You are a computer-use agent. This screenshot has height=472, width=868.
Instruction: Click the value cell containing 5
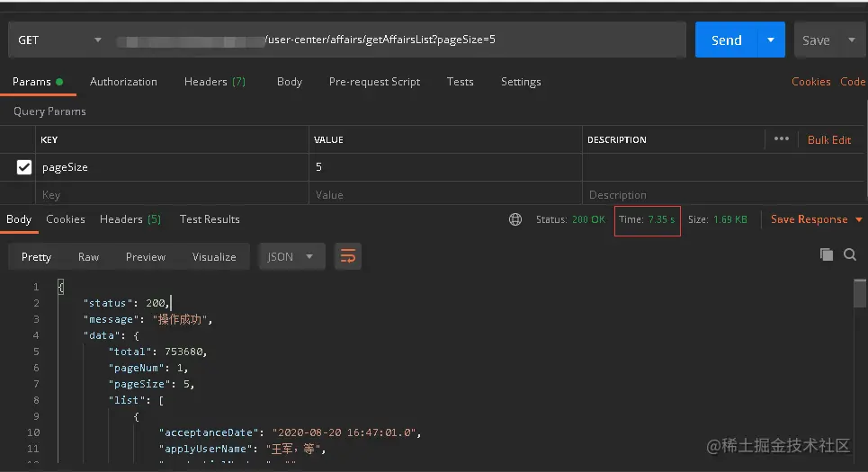[x=445, y=167]
